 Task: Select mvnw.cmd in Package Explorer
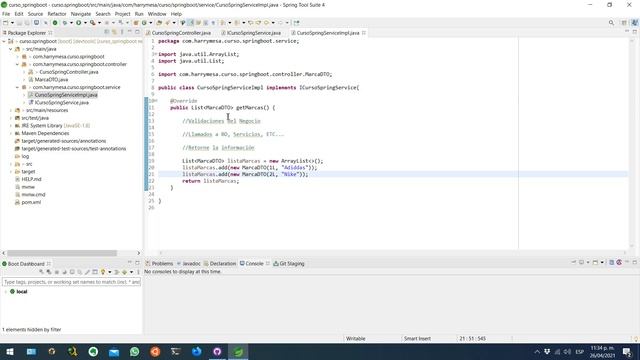tap(33, 195)
